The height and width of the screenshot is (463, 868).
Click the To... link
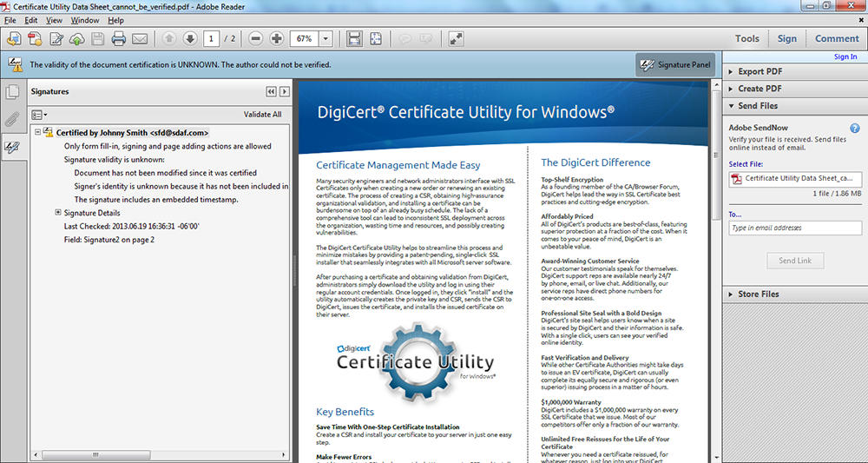[x=735, y=215]
